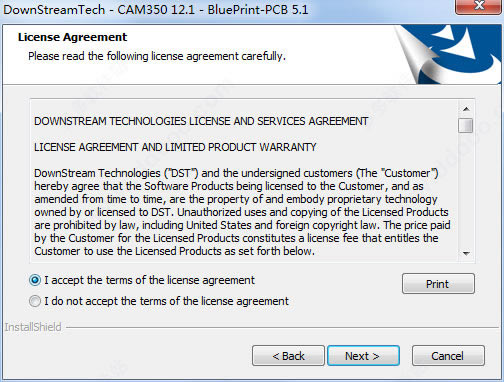Choose the 'I do not accept' radio button
Image resolution: width=504 pixels, height=382 pixels.
tap(35, 301)
